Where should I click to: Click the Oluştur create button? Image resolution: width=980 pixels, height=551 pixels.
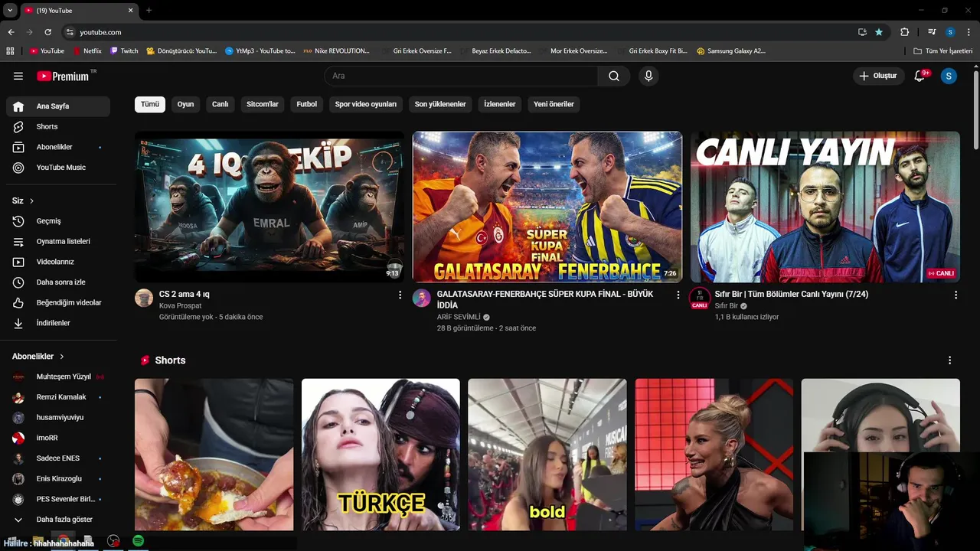coord(877,76)
